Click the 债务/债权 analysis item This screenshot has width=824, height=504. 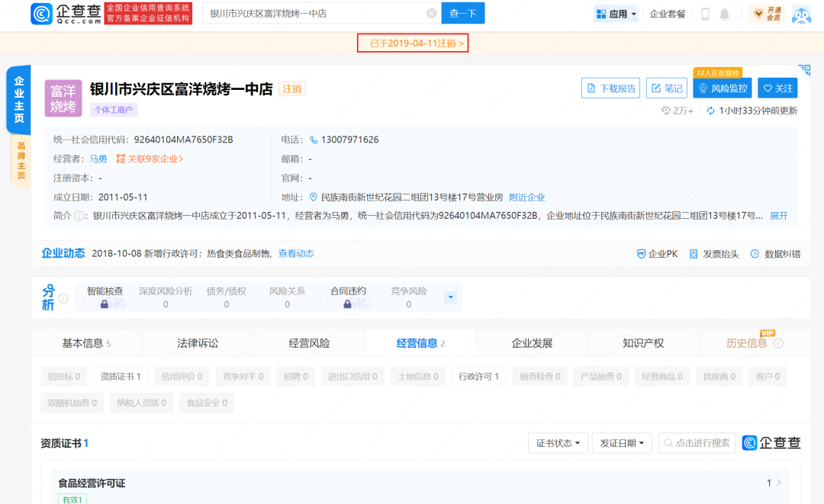pyautogui.click(x=227, y=297)
